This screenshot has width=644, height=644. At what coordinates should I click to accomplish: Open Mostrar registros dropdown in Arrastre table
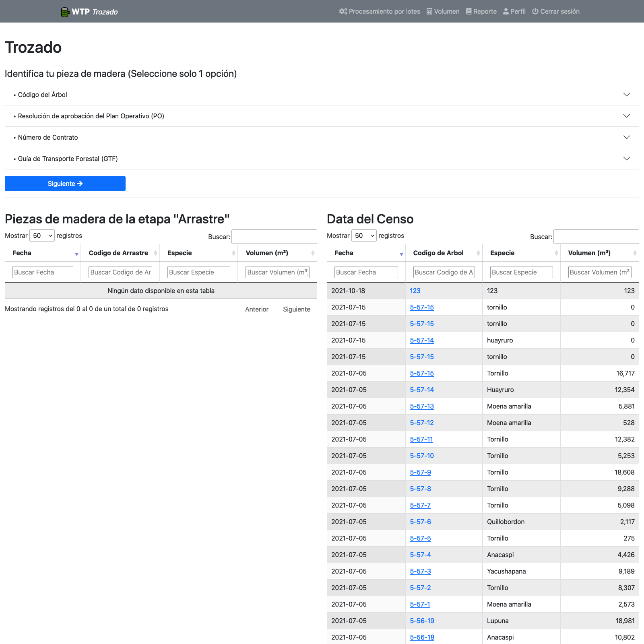tap(42, 235)
